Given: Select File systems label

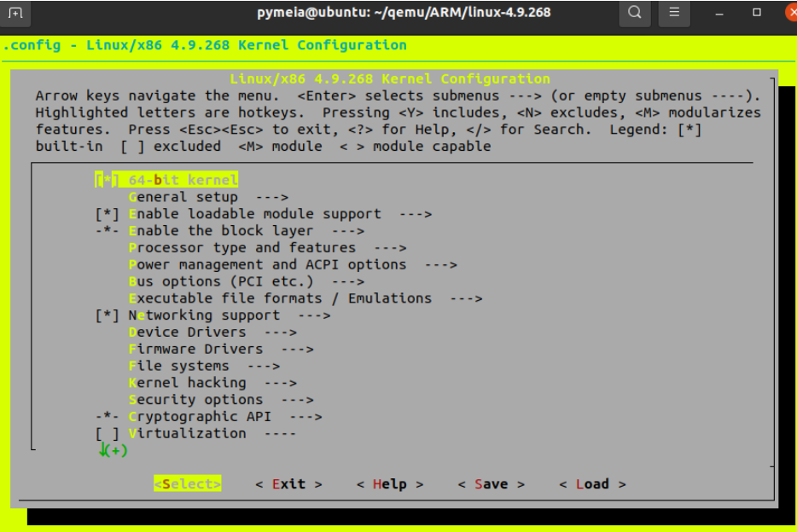Looking at the screenshot, I should click(179, 366).
